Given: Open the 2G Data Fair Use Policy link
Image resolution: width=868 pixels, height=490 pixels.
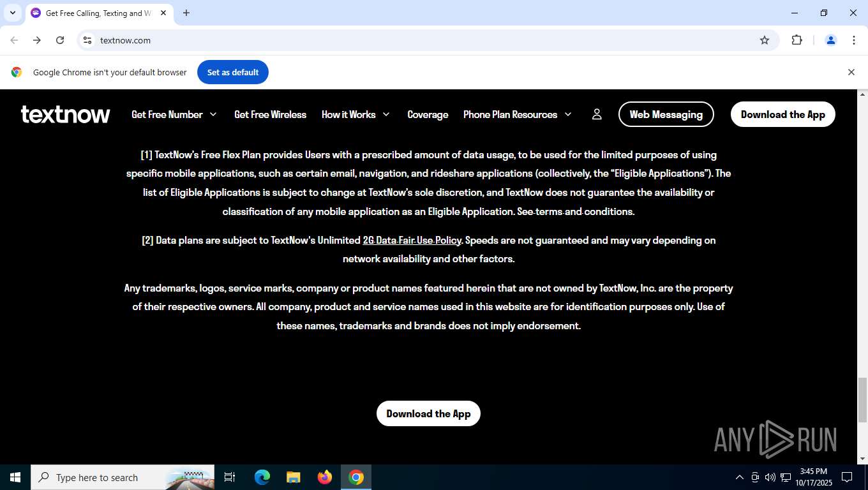Looking at the screenshot, I should pos(412,241).
